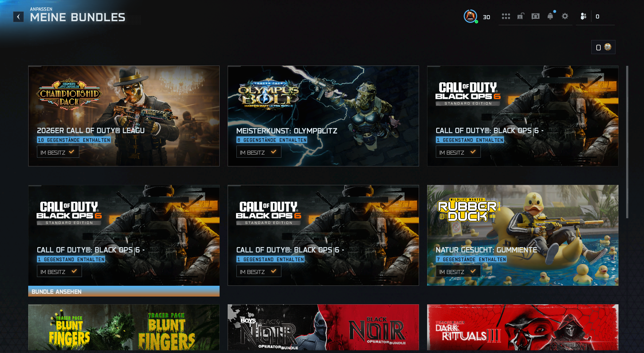Viewport: 644px width, 353px height.
Task: Open the Rubber Duck bundle card
Action: (523, 235)
